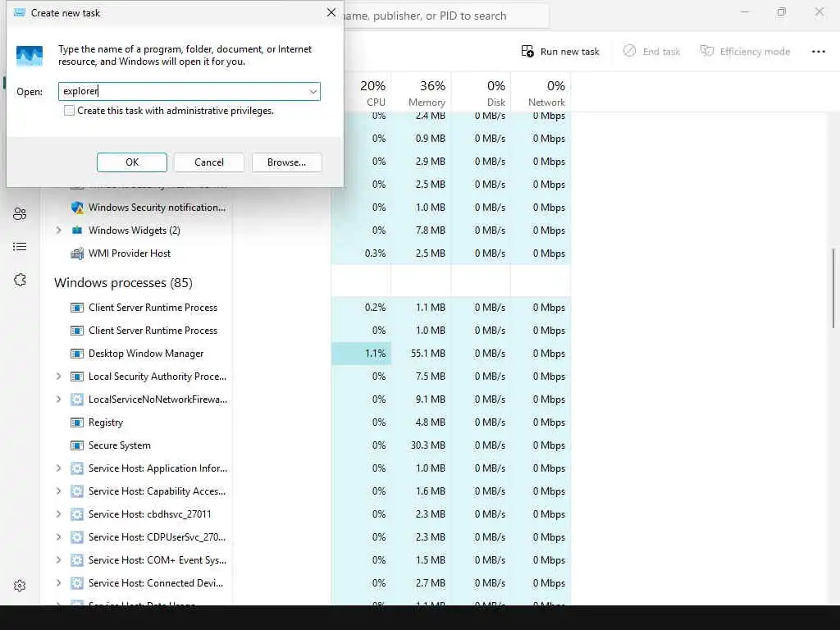This screenshot has width=840, height=630.
Task: Close the Create new task dialog
Action: point(331,12)
